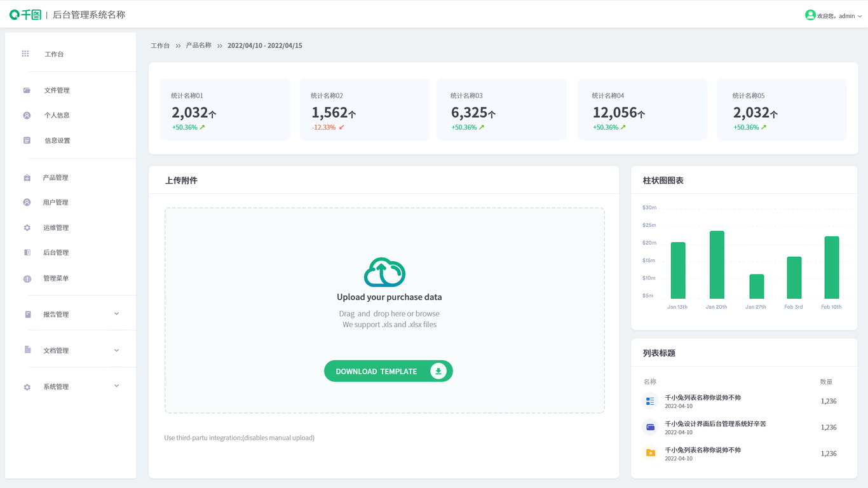Open 个人信息 in the sidebar menu
The height and width of the screenshot is (488, 868).
coord(57,115)
